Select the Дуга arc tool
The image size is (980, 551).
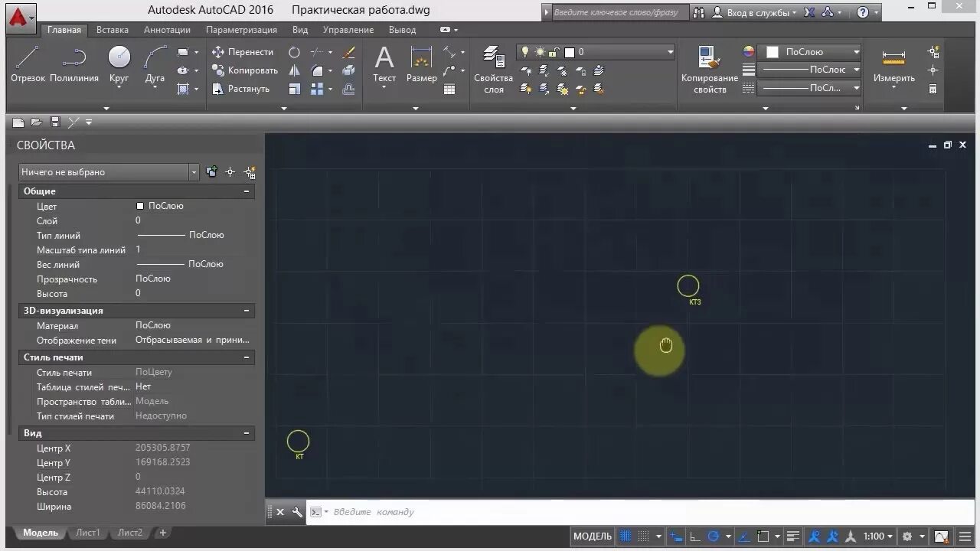pyautogui.click(x=155, y=65)
